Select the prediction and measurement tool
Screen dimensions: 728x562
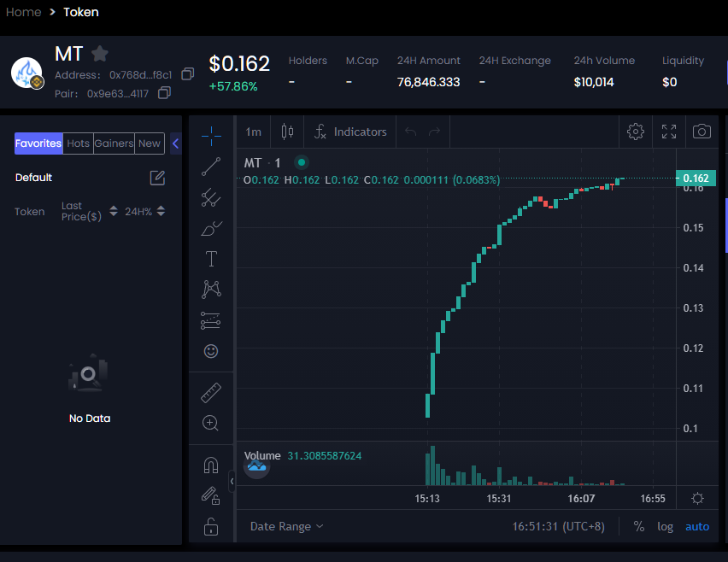210,320
